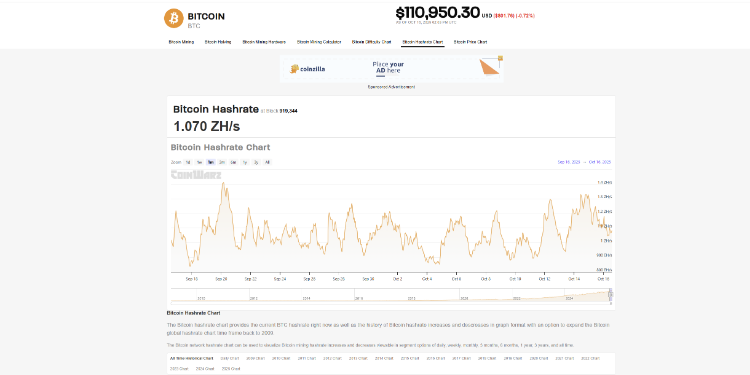Open the 2011 Chart link

click(307, 358)
